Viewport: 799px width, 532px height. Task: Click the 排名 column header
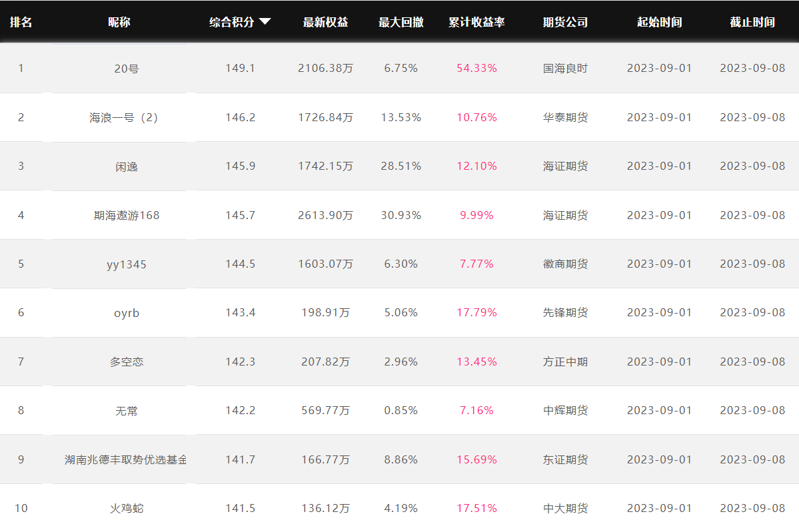21,22
